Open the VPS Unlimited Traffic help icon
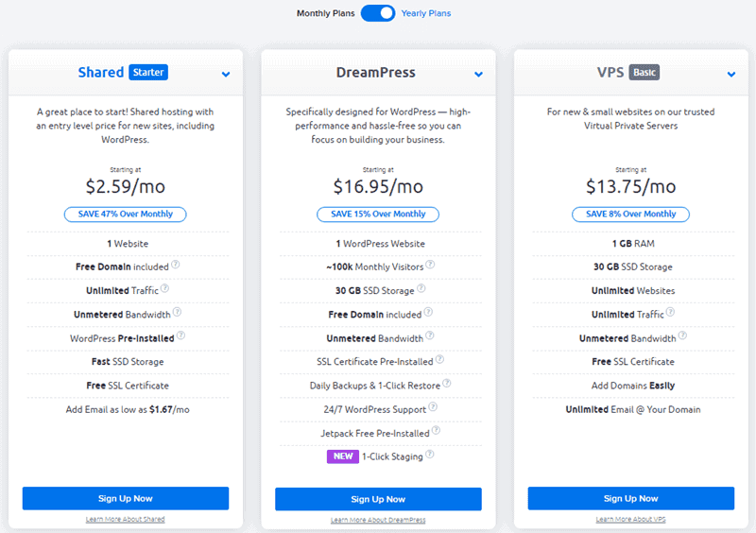 click(670, 312)
